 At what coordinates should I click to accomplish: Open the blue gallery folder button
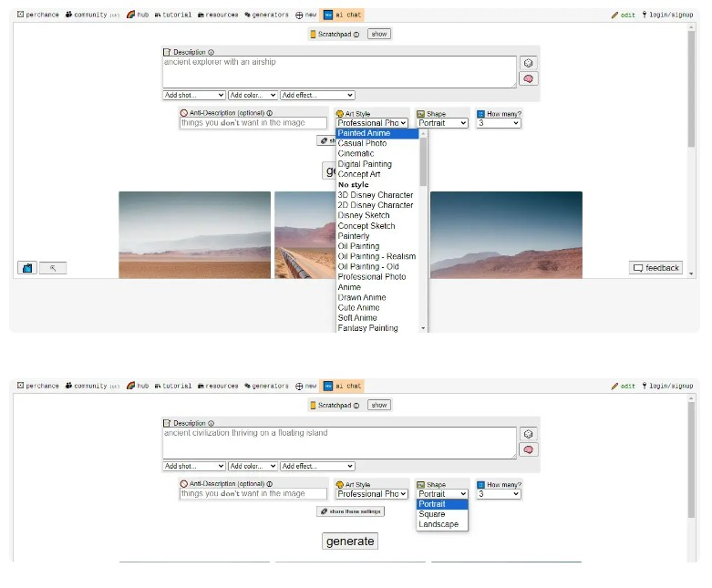click(x=27, y=268)
